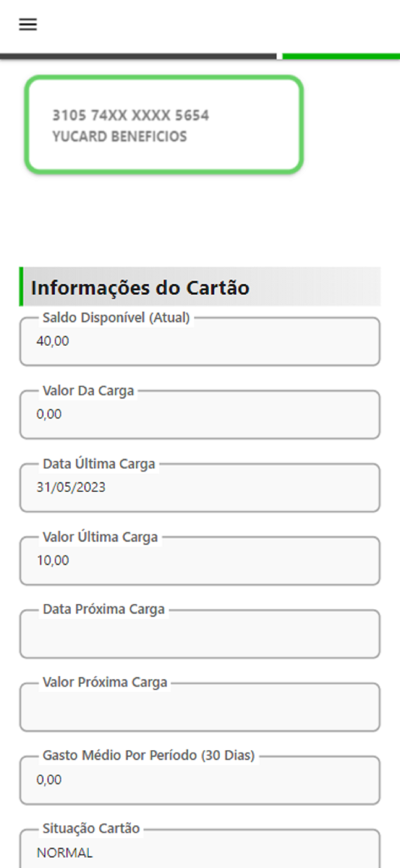Click the Valor Última Carga label
Screen dimensions: 400x868
(x=100, y=537)
